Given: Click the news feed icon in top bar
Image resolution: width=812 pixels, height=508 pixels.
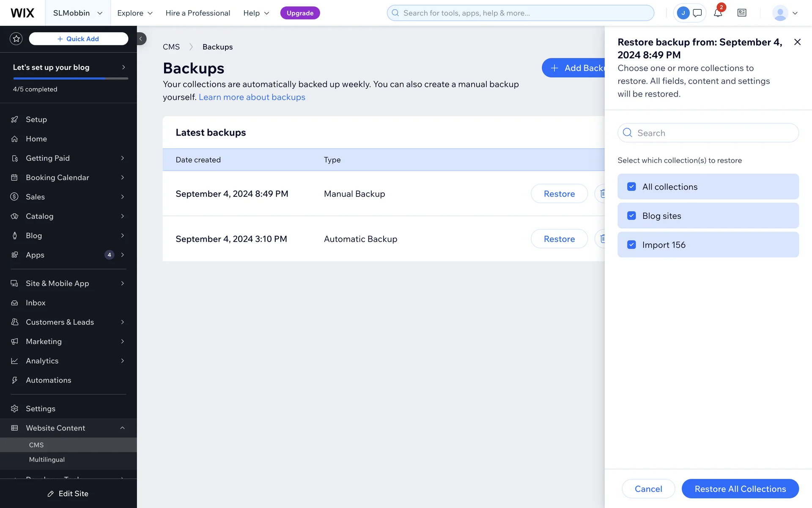Looking at the screenshot, I should [742, 13].
